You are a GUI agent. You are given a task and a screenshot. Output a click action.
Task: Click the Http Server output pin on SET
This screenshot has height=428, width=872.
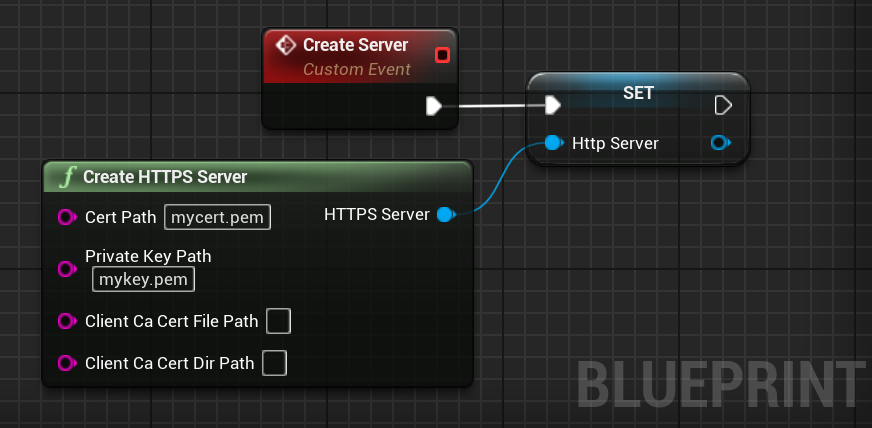[x=721, y=143]
